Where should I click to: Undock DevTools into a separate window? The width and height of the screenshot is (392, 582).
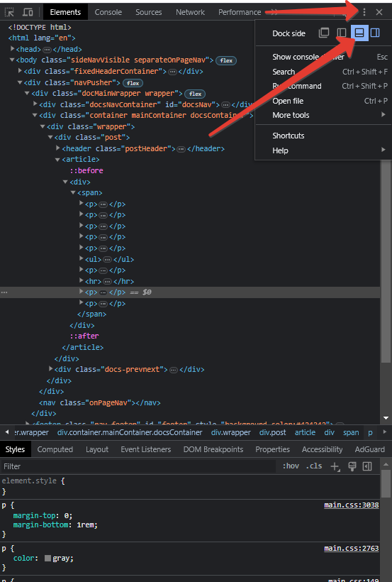324,33
